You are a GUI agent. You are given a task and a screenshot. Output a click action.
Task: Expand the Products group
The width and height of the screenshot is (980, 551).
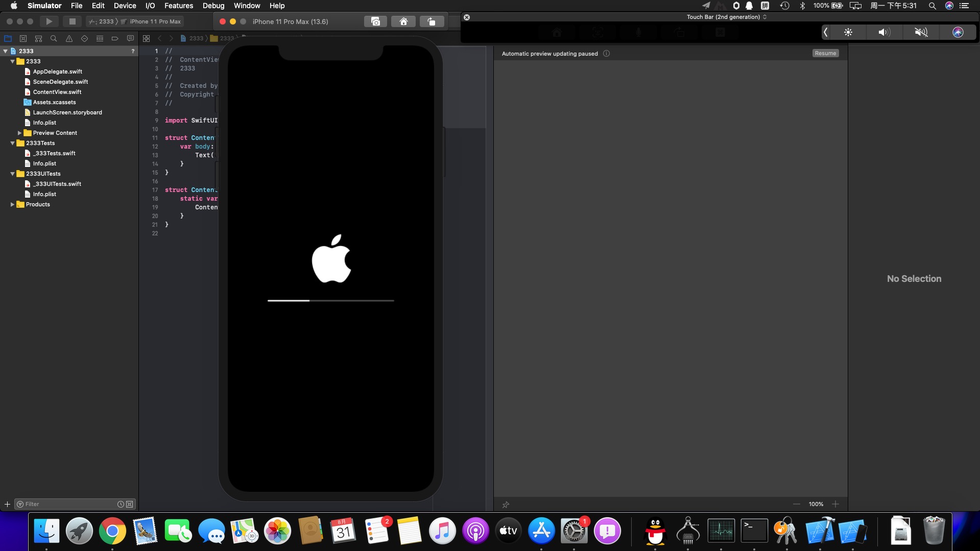coord(12,204)
